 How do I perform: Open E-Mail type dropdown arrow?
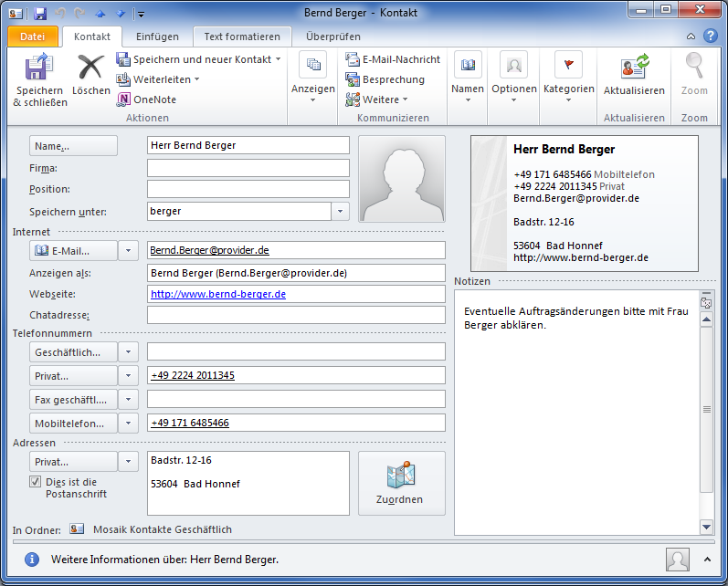click(128, 250)
